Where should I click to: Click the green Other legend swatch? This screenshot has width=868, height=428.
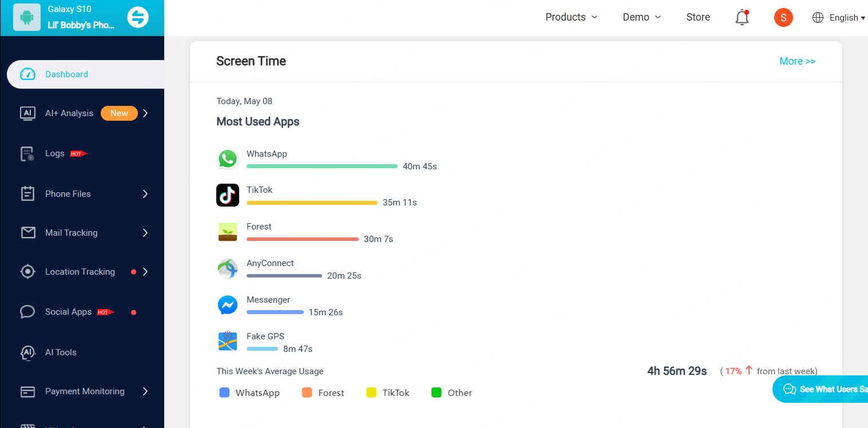437,393
